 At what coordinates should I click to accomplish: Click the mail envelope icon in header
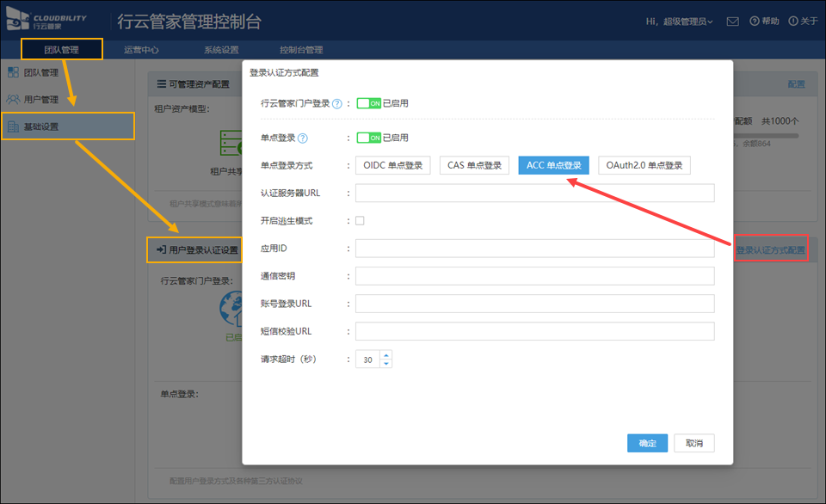tap(732, 22)
